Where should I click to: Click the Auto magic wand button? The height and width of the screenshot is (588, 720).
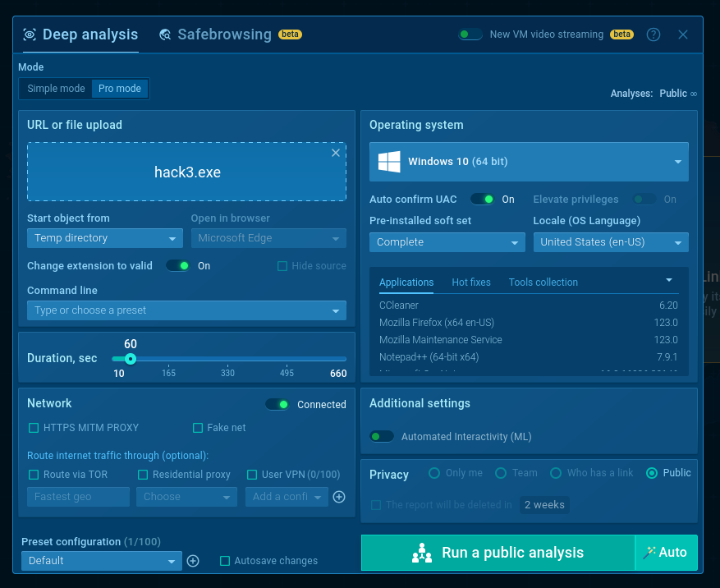click(667, 552)
